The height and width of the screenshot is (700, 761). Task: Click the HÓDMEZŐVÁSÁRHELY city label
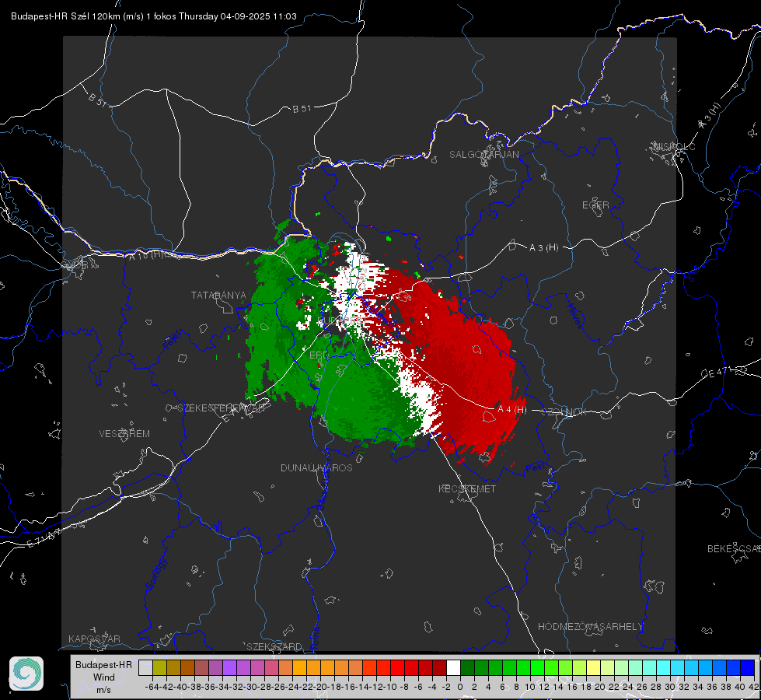point(590,627)
